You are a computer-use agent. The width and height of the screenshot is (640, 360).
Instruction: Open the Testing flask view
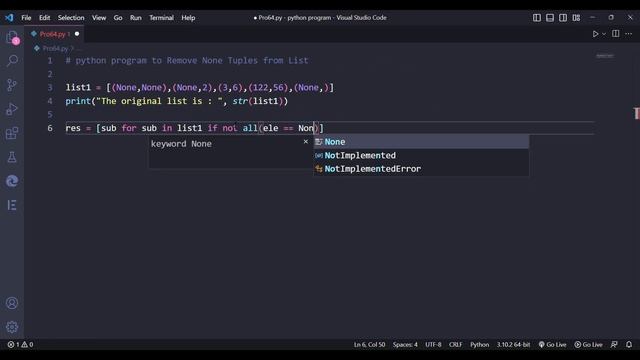tap(12, 157)
